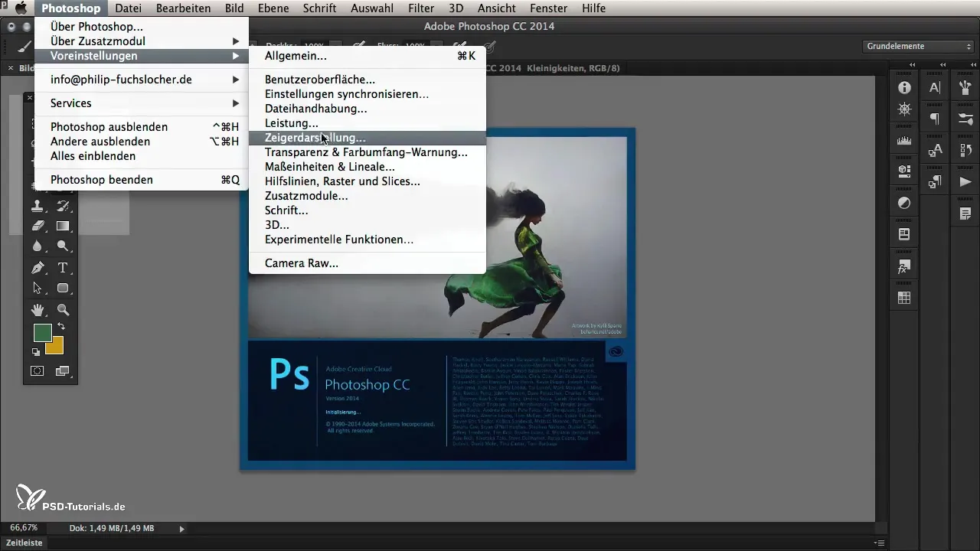Viewport: 980px width, 551px height.
Task: Open Maßeinheiten & Lineale… preferences
Action: (367, 167)
